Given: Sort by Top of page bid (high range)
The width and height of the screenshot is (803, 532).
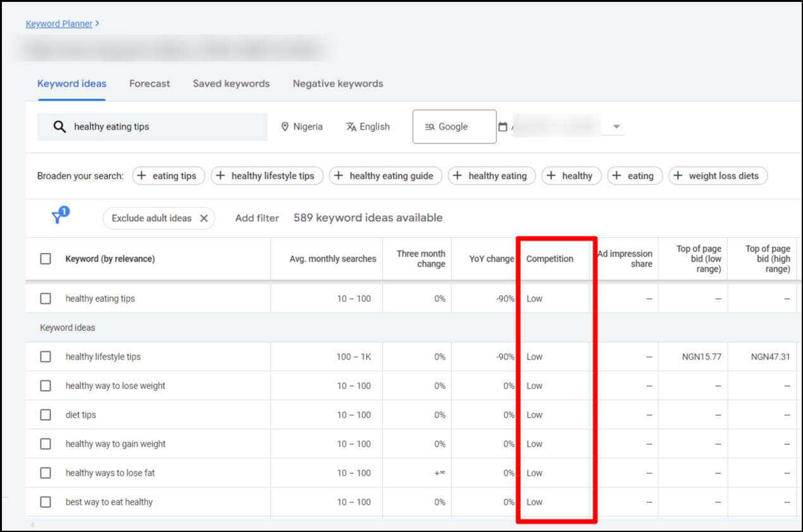Looking at the screenshot, I should pyautogui.click(x=768, y=258).
